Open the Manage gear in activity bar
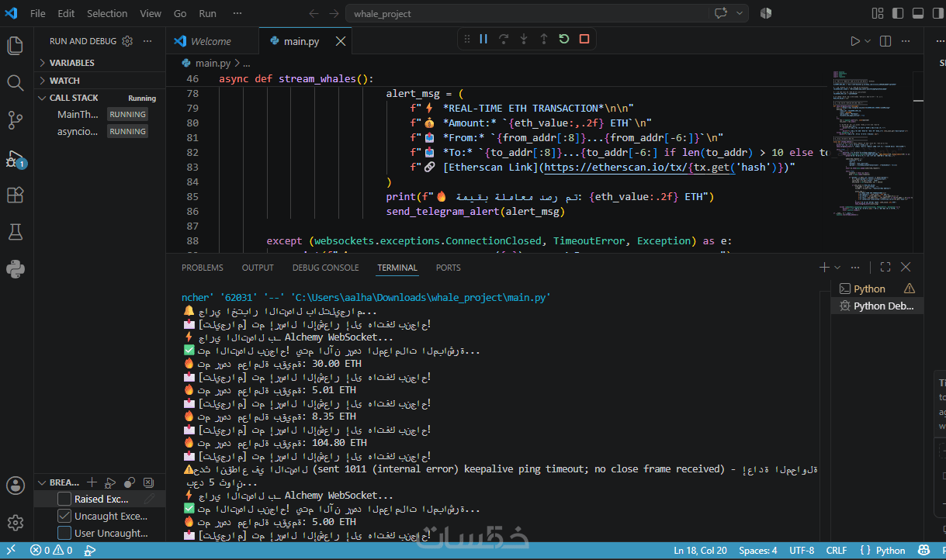Screen dimensions: 946x560 point(15,522)
